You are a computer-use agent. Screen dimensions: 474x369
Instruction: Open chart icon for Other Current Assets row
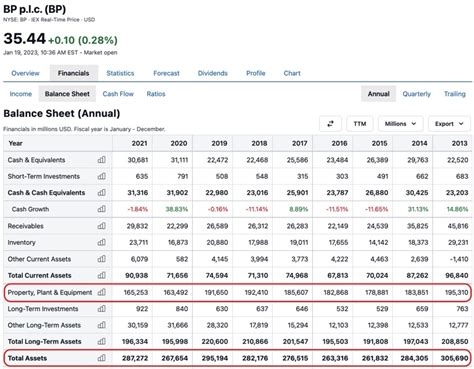coord(102,259)
